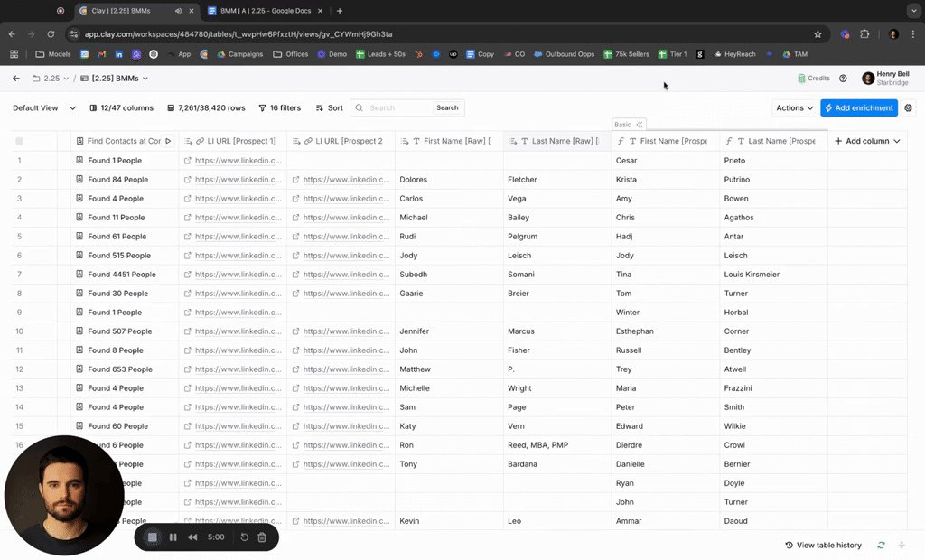
Task: Bookmark this page with the star icon
Action: click(818, 34)
